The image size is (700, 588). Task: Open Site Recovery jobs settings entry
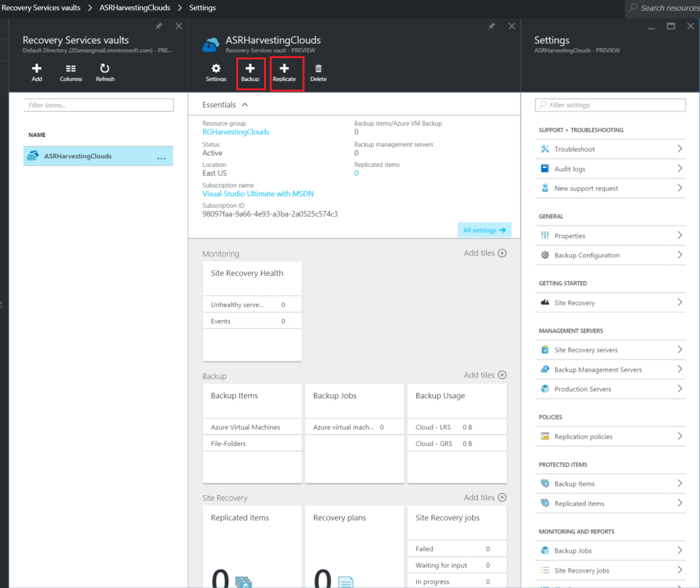(x=610, y=570)
